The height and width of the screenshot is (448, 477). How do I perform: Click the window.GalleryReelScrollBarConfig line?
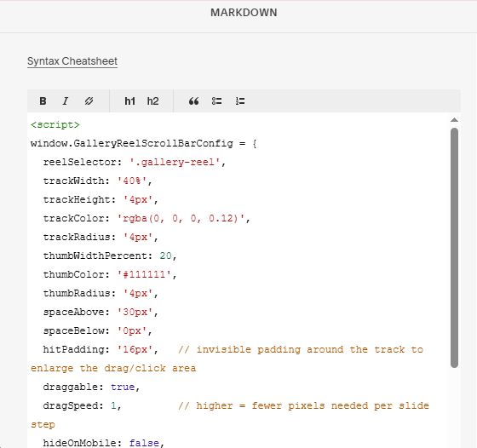point(144,143)
